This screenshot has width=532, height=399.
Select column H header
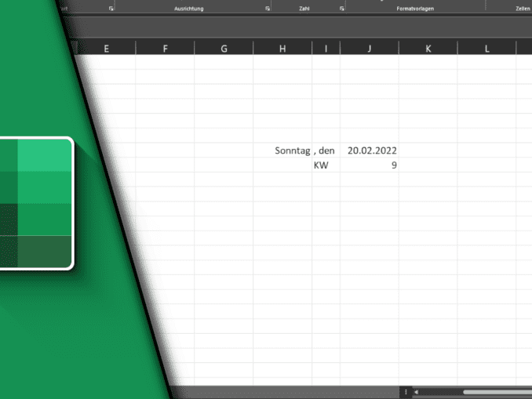coord(282,49)
